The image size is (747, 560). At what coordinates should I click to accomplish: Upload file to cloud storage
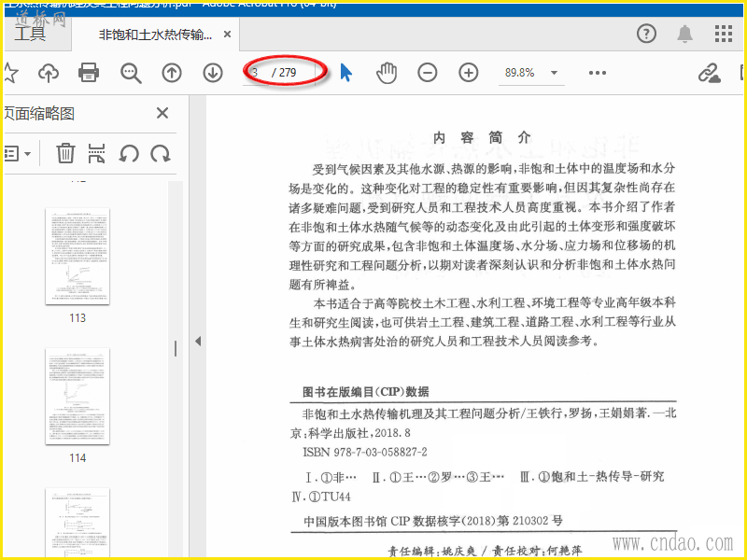pos(49,73)
